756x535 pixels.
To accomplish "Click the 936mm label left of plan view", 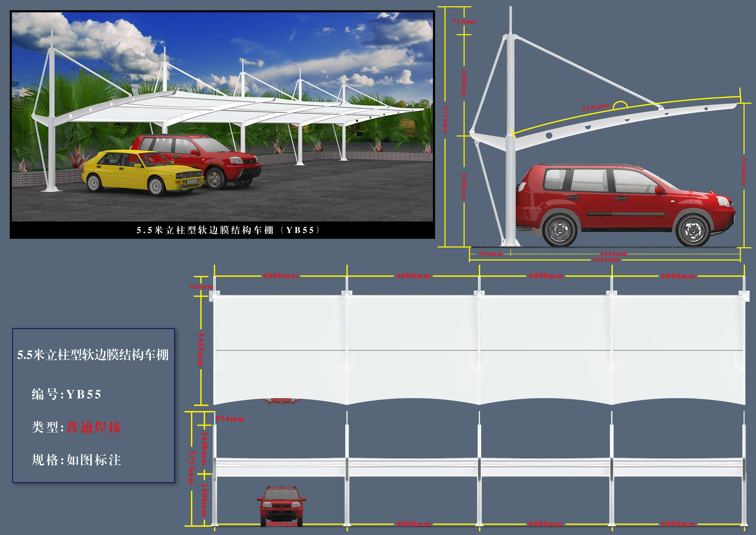I will (x=201, y=287).
